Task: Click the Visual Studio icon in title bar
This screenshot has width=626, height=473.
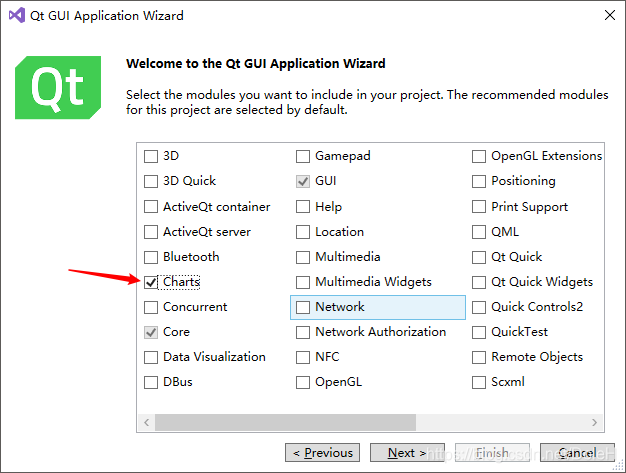Action: click(x=17, y=16)
